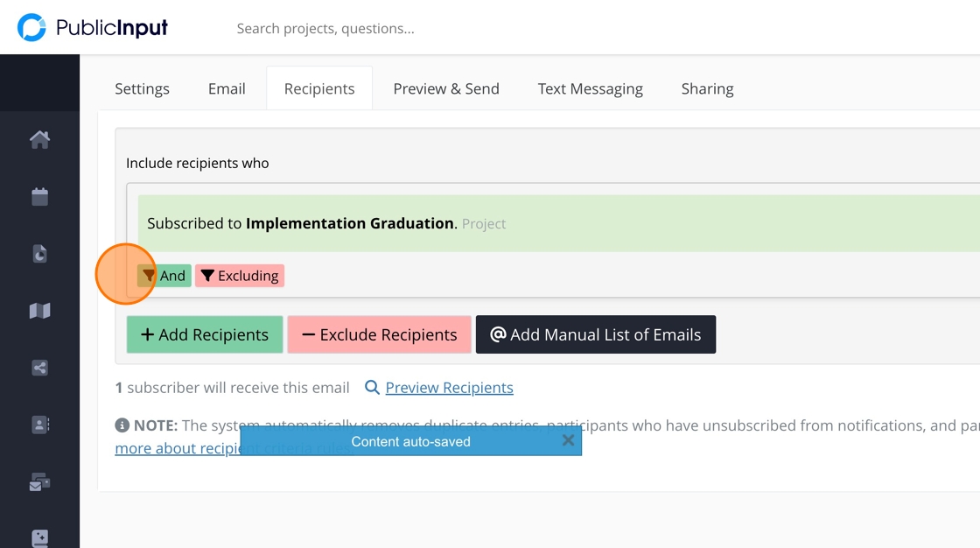
Task: Open the contacts address book icon
Action: [39, 425]
